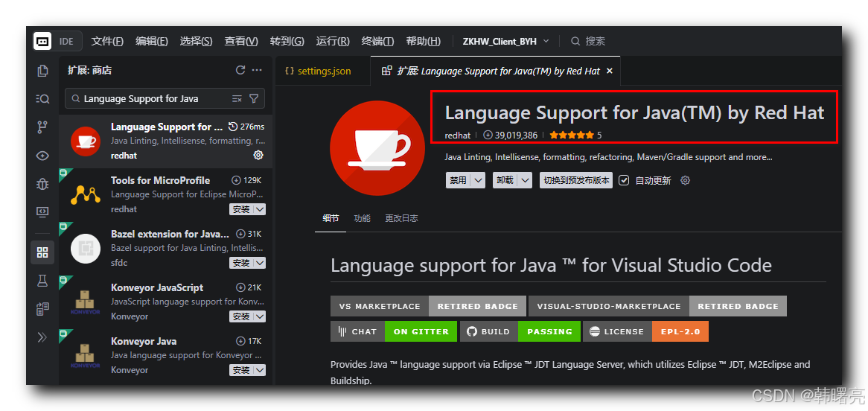Select the Extensions view icon
This screenshot has height=411, width=868.
click(x=42, y=252)
